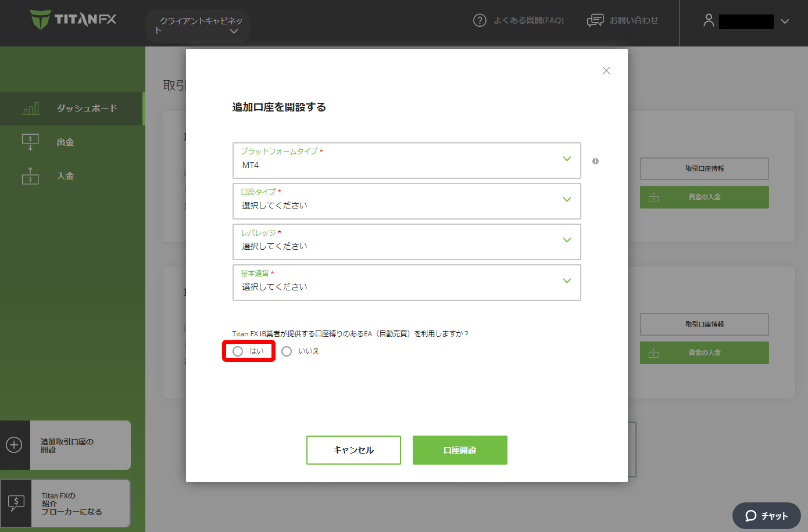Click the upper 取引口座情報 button

pos(705,168)
